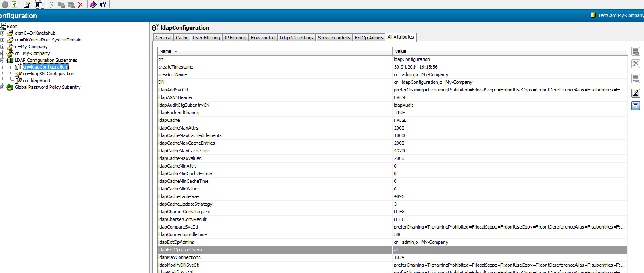
Task: Expand the Global Password Policy Subentry node
Action: tap(3, 87)
